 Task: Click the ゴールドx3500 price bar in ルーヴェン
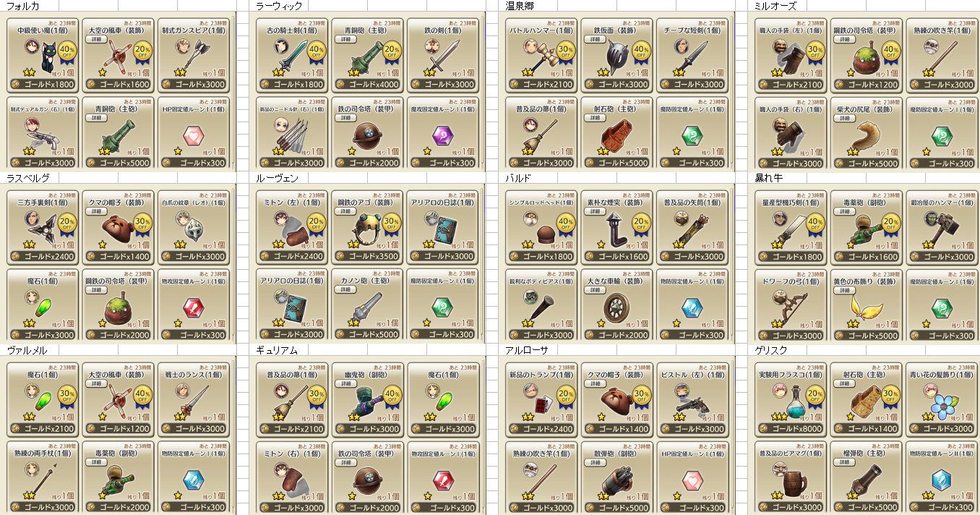(x=367, y=256)
